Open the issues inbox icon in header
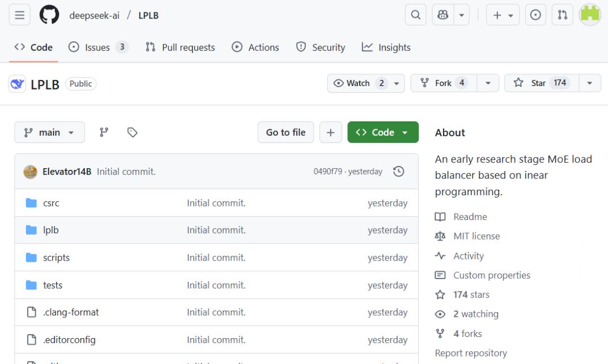608x364 pixels. click(535, 15)
